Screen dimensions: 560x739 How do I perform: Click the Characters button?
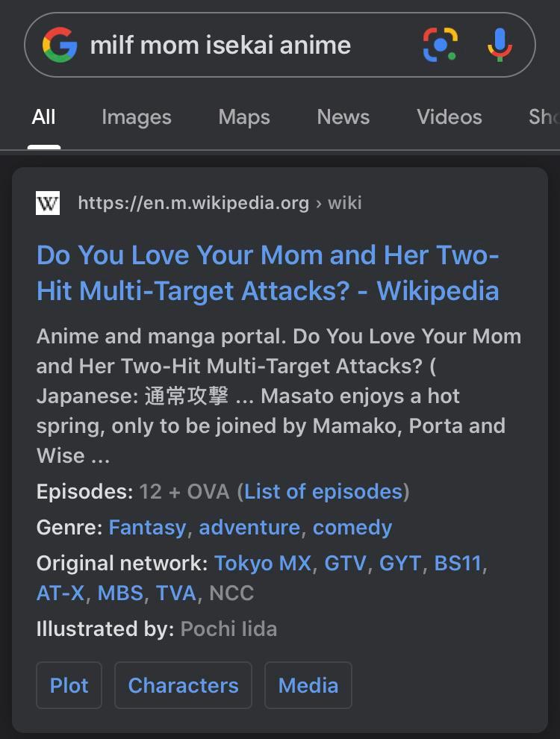coord(183,685)
